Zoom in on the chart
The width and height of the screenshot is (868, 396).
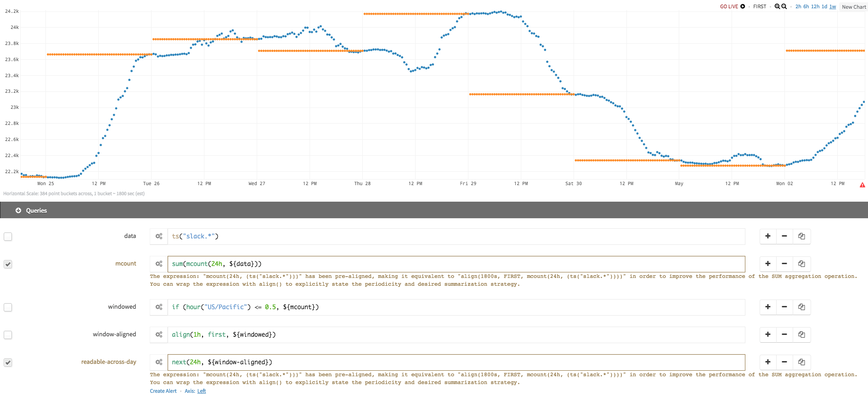tap(777, 6)
